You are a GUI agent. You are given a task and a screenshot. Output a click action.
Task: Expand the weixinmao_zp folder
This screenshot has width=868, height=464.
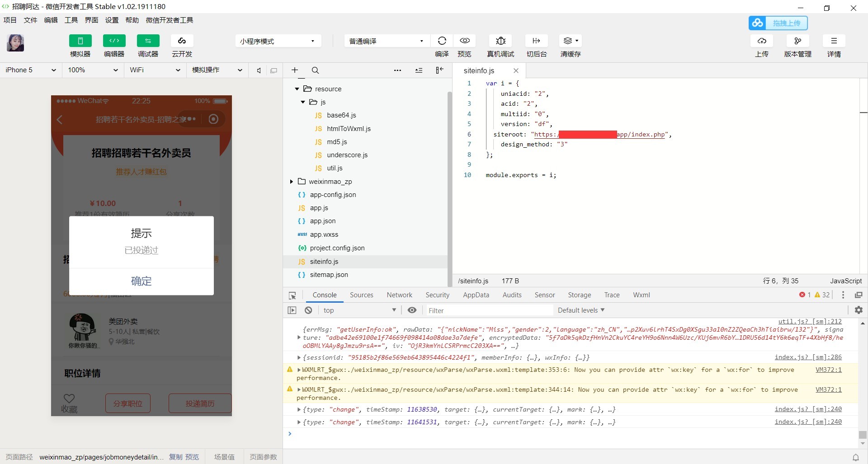pos(292,182)
